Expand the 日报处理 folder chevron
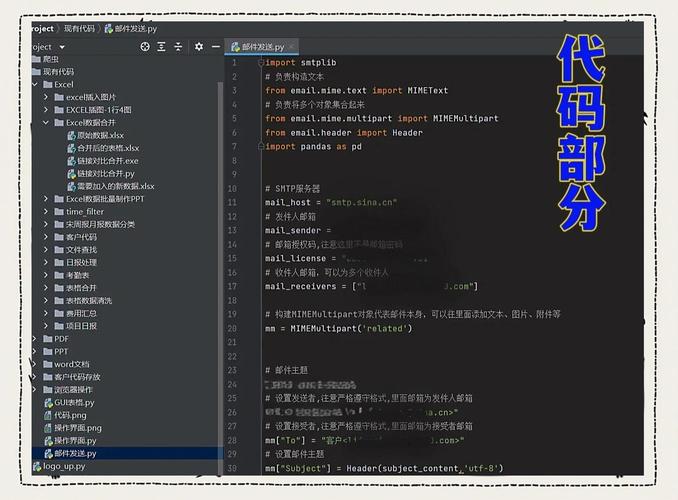Image resolution: width=678 pixels, height=500 pixels. [46, 262]
